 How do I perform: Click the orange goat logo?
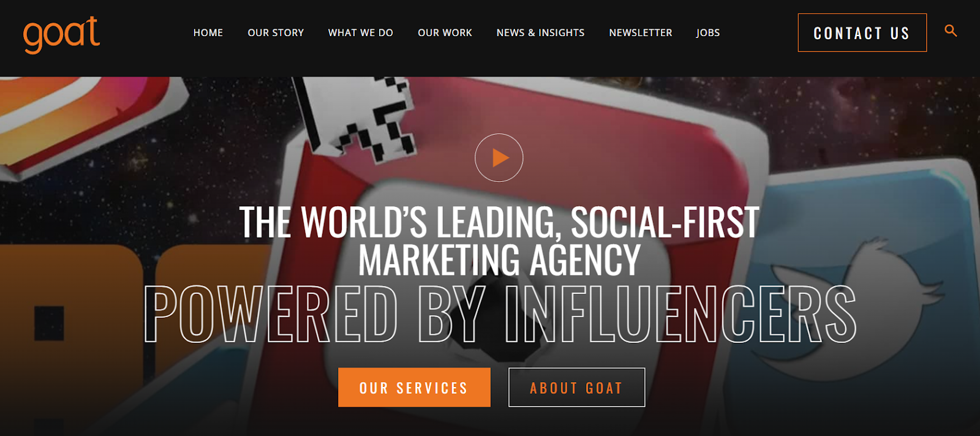(x=61, y=34)
